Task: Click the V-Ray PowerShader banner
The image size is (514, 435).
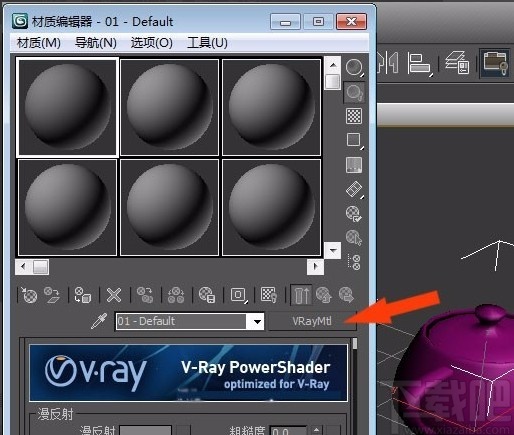Action: pyautogui.click(x=188, y=373)
